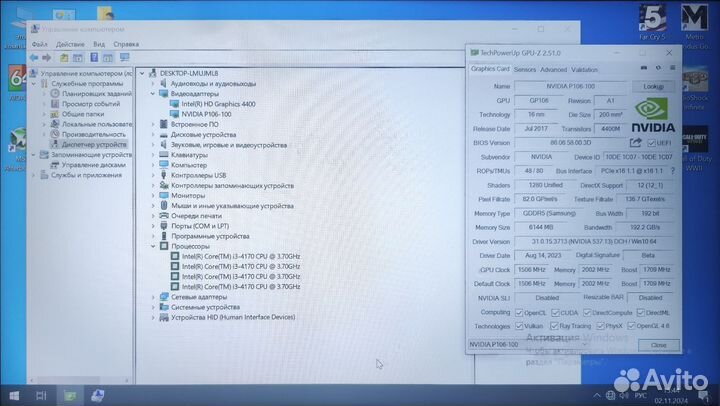Expand Контроллеры USB node
Image resolution: width=720 pixels, height=406 pixels.
(x=153, y=175)
